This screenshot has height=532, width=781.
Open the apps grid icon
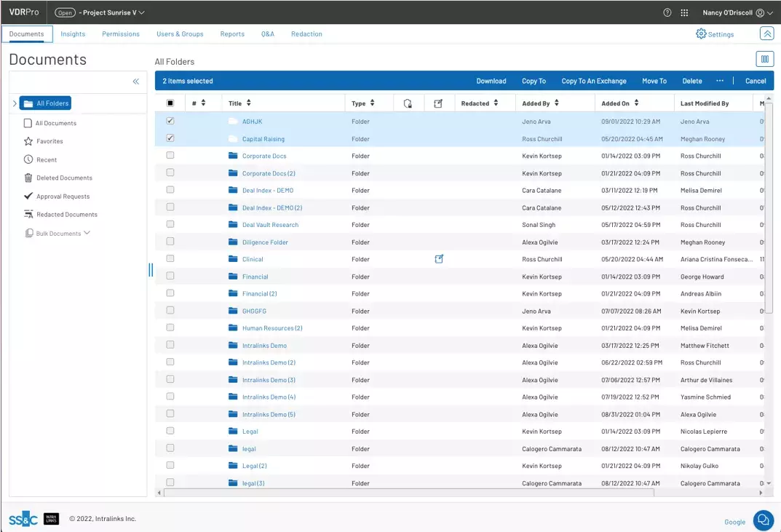684,12
